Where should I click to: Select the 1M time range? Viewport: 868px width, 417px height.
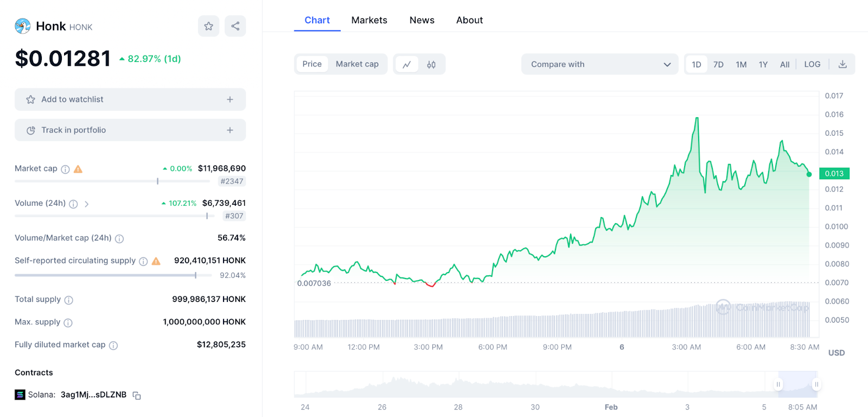741,64
